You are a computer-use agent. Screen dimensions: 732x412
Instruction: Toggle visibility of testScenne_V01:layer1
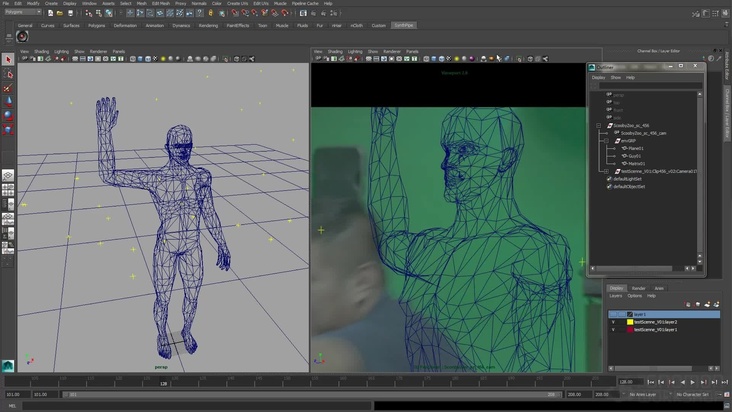tap(613, 329)
